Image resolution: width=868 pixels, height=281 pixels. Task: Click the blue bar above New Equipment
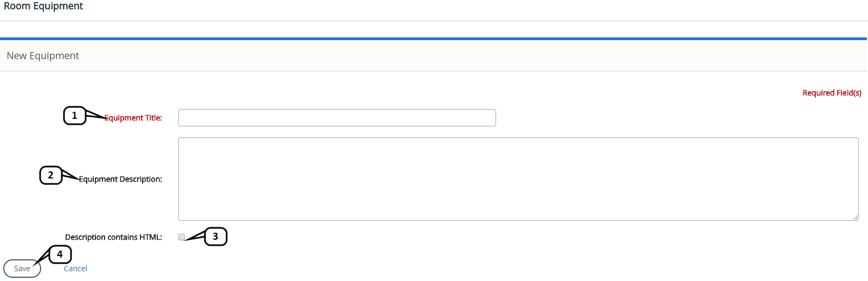(434, 39)
